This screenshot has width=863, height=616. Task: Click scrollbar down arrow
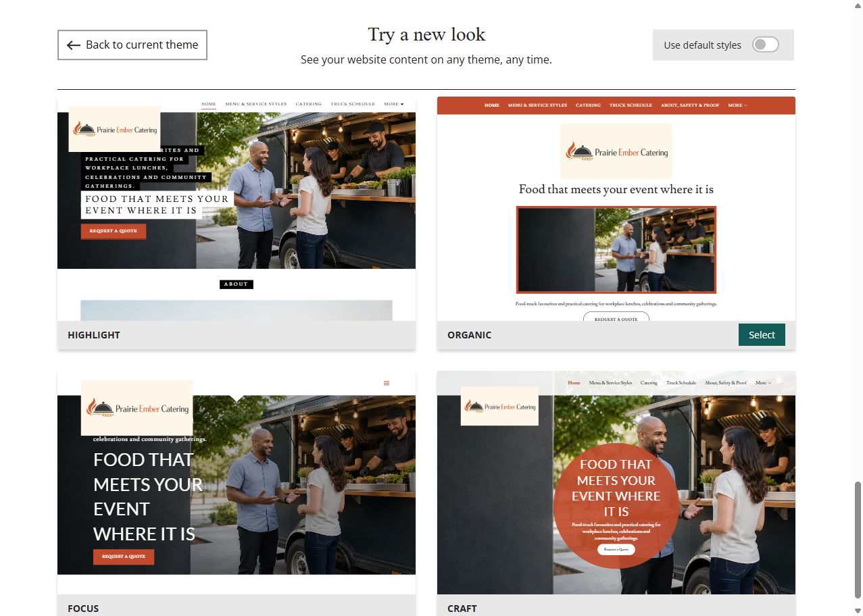[858, 611]
